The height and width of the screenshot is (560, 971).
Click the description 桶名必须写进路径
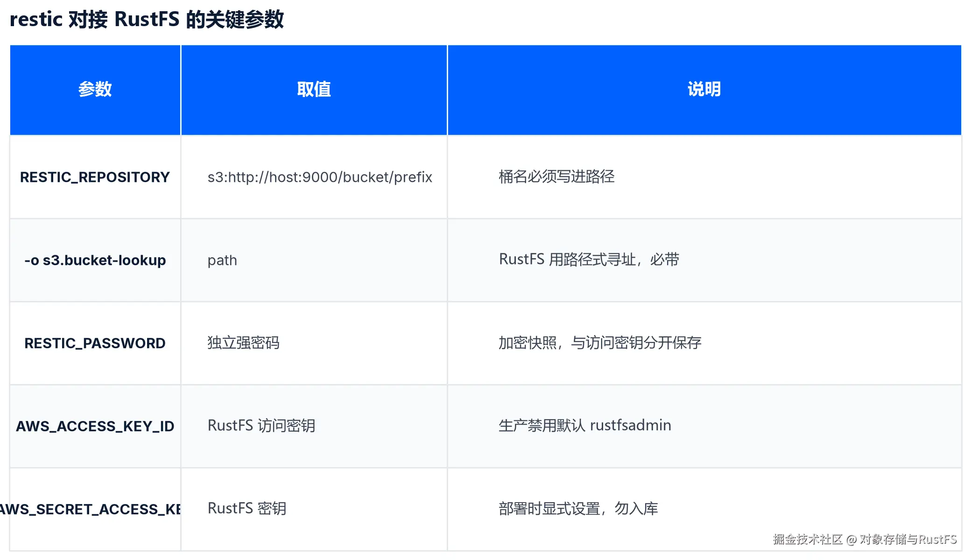coord(556,177)
